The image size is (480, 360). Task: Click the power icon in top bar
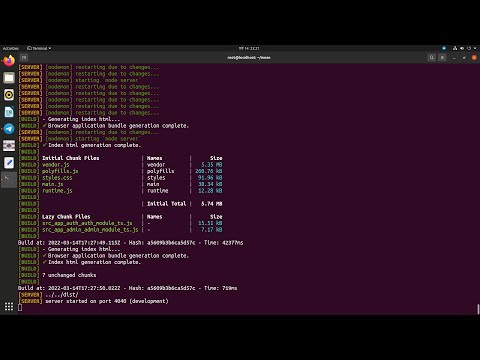click(469, 48)
